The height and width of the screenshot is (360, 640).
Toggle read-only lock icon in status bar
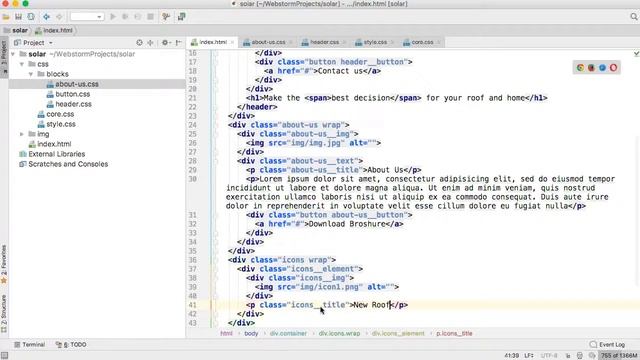[568, 356]
